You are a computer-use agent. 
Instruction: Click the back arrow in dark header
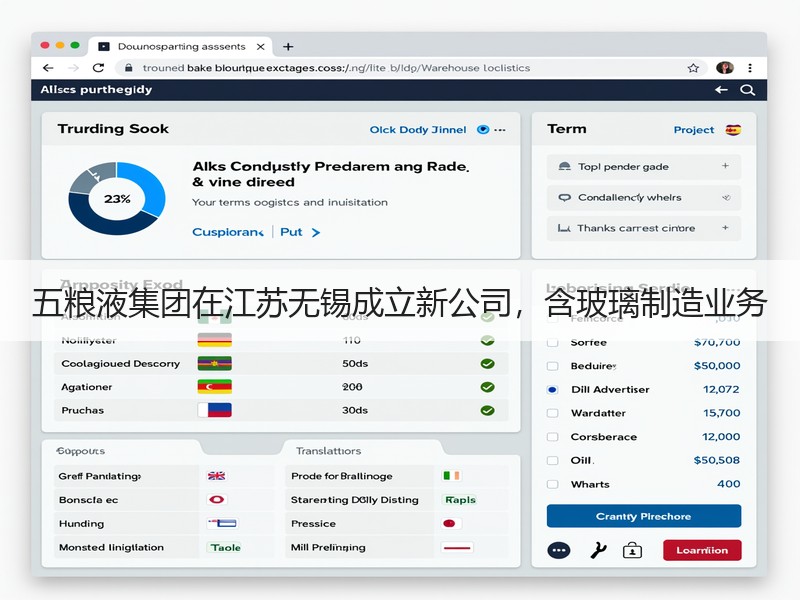(x=721, y=90)
